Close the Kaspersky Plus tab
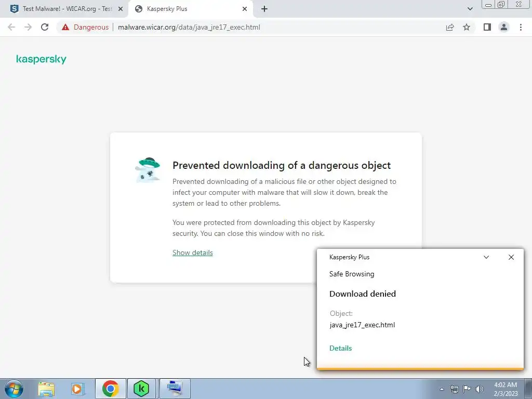 point(245,9)
